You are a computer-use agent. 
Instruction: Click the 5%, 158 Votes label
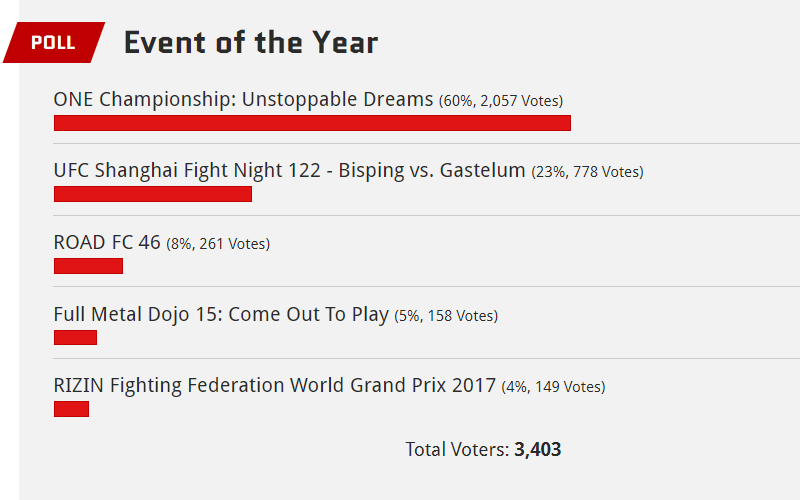[446, 316]
